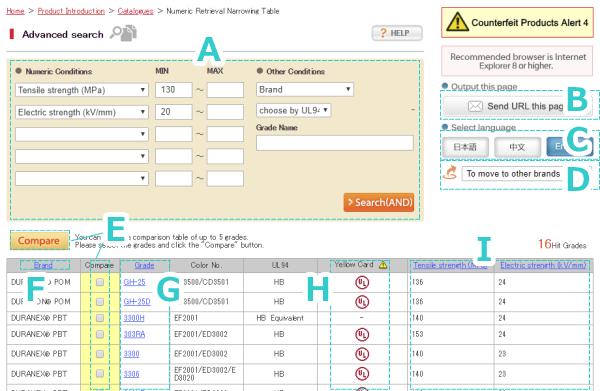This screenshot has width=600, height=391.
Task: Open the Electric strength (kV/mm) dropdown
Action: [82, 112]
